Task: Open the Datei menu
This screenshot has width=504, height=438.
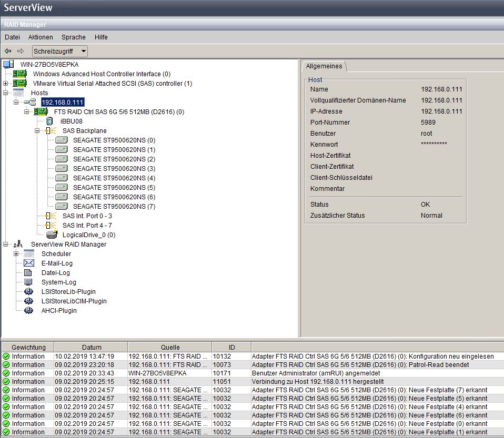Action: point(12,37)
